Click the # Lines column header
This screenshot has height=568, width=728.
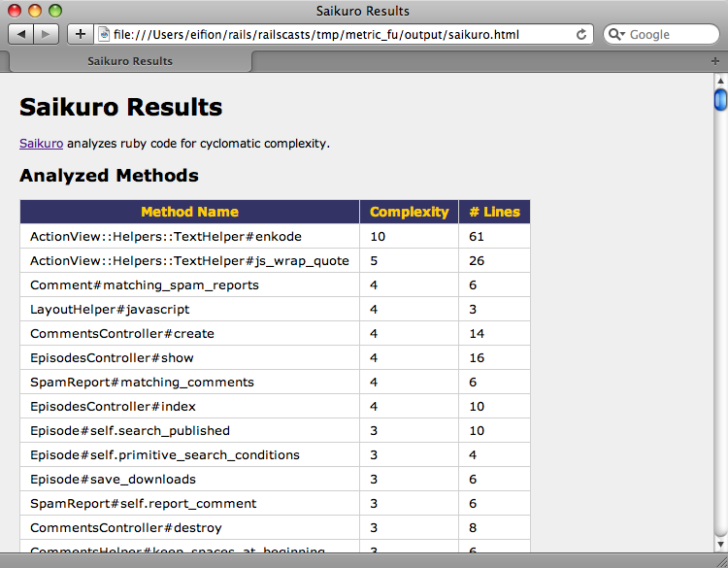[x=494, y=212]
